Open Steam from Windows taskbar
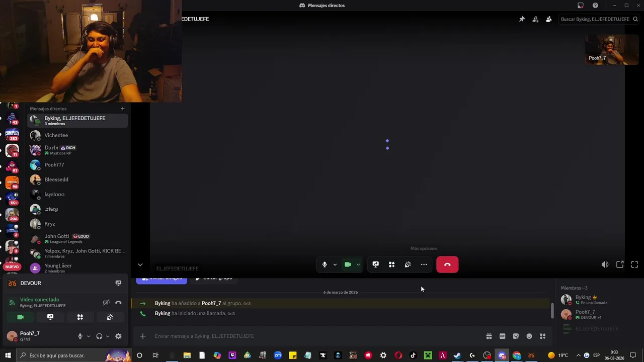The width and height of the screenshot is (644, 362). (x=457, y=355)
